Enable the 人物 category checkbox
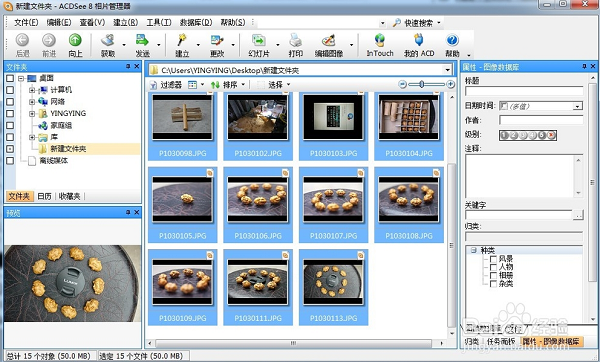The width and height of the screenshot is (600, 362). (x=493, y=267)
